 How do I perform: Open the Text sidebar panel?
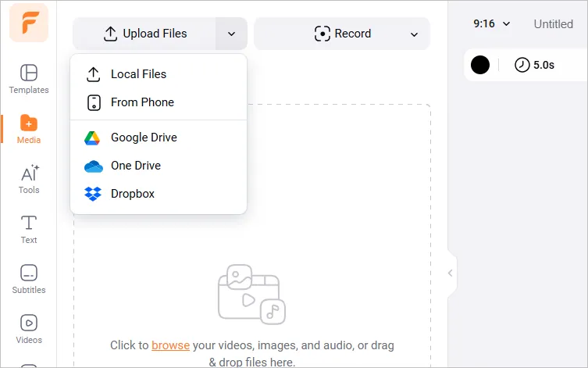(29, 229)
